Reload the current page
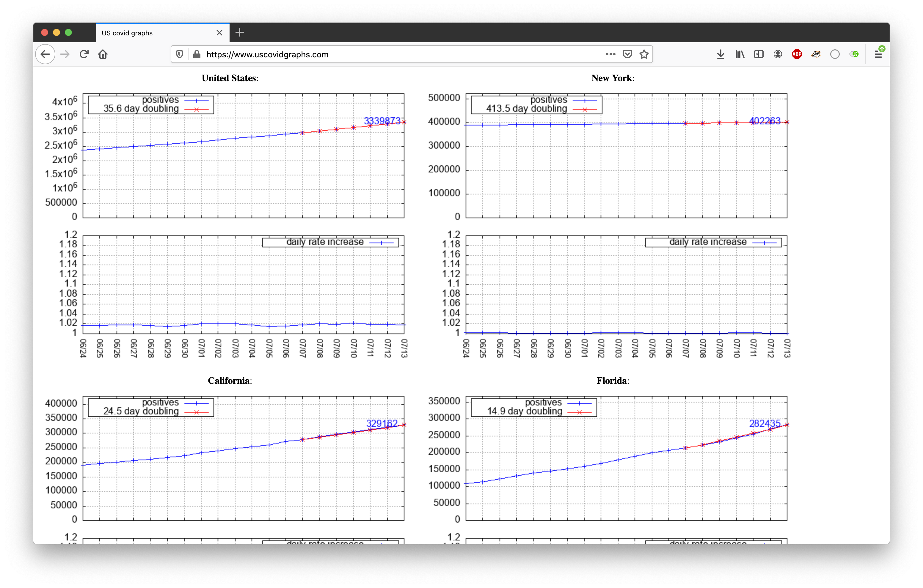Image resolution: width=923 pixels, height=588 pixels. [x=84, y=54]
